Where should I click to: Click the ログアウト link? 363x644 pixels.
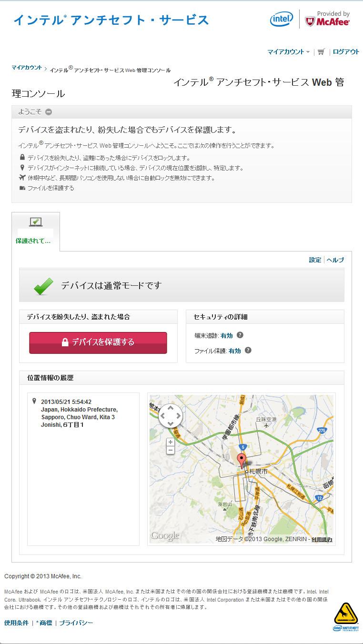click(346, 52)
